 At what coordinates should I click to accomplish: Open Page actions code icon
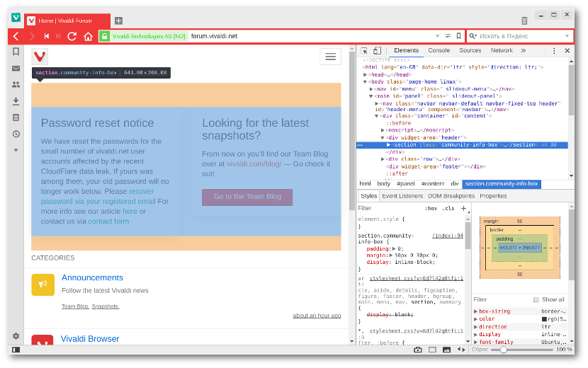[461, 350]
